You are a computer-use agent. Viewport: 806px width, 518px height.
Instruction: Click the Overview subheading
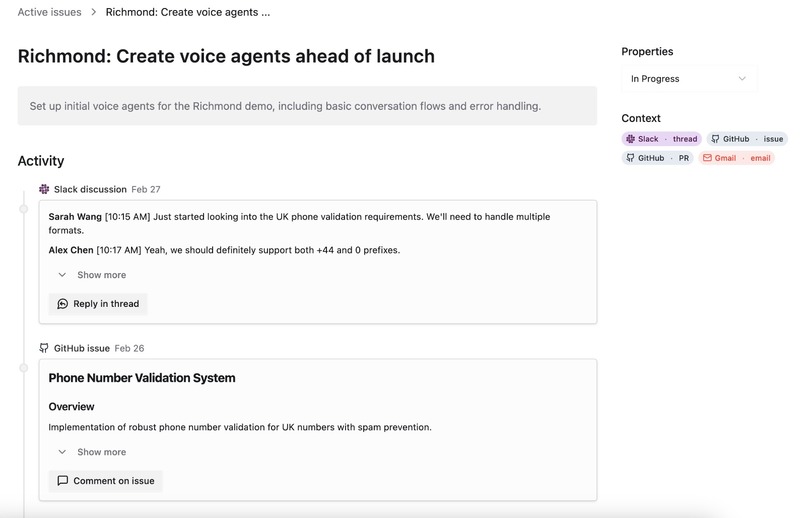click(x=71, y=406)
